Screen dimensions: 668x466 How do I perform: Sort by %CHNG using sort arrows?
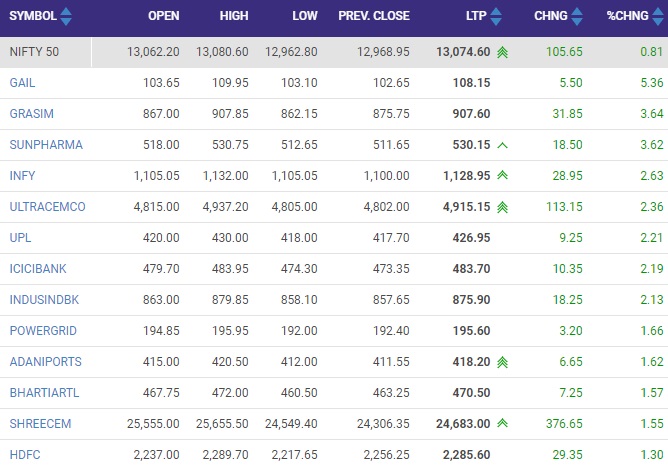click(x=658, y=16)
